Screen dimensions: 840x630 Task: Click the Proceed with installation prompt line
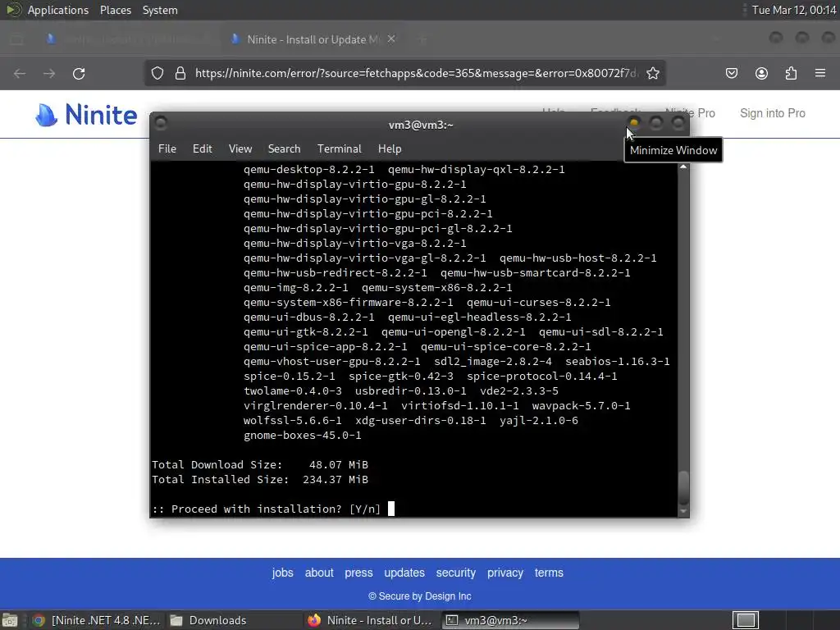click(x=267, y=509)
